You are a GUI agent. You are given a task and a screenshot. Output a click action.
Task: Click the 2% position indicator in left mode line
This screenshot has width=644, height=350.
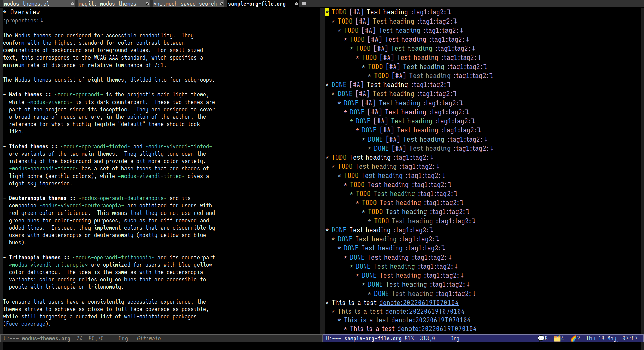(x=79, y=338)
